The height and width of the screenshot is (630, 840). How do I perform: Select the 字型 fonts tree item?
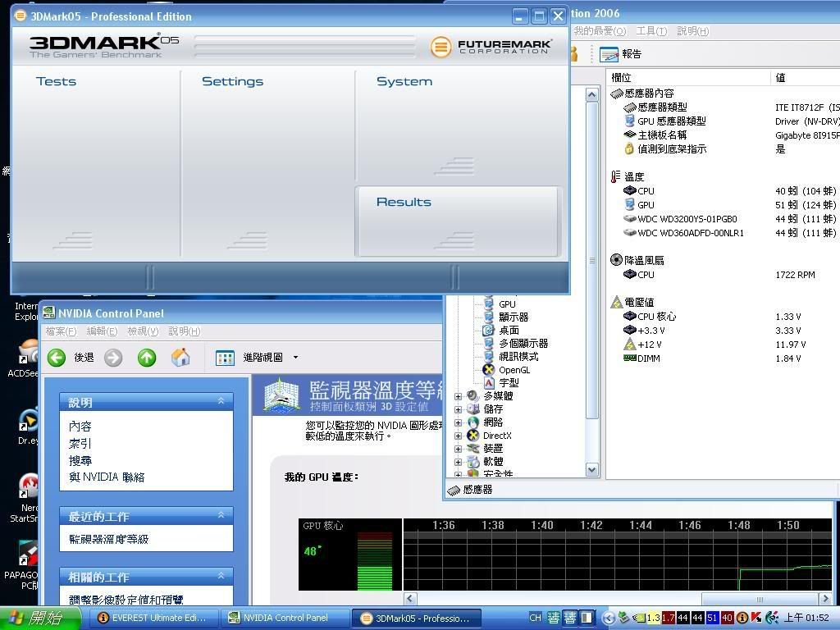pyautogui.click(x=508, y=383)
